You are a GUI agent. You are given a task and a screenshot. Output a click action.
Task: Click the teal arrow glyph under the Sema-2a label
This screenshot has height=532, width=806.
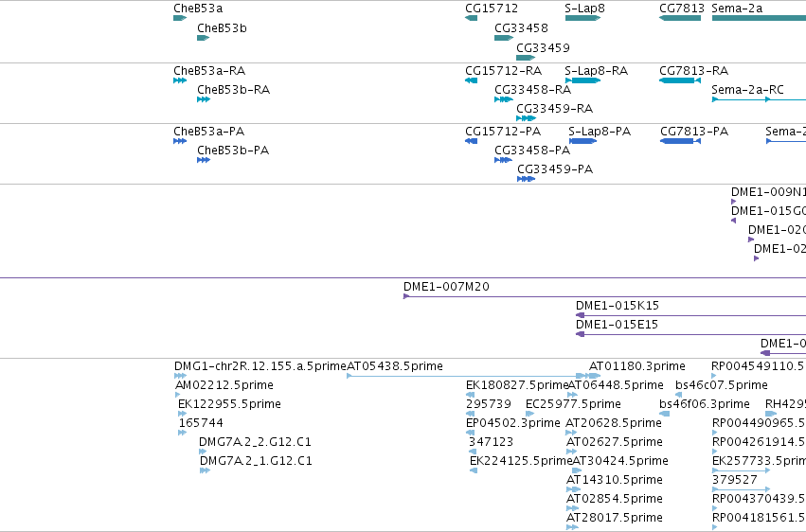click(759, 18)
